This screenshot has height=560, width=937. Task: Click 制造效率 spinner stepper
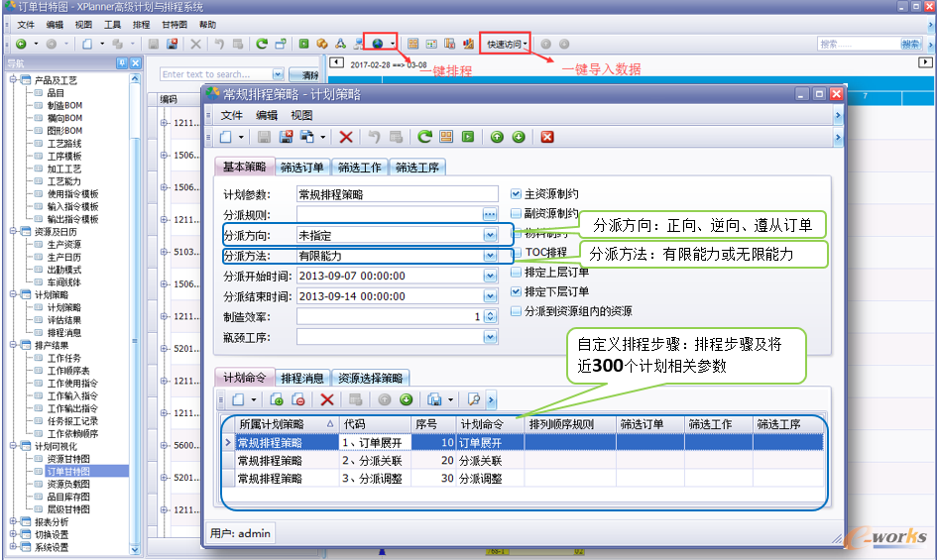(490, 317)
